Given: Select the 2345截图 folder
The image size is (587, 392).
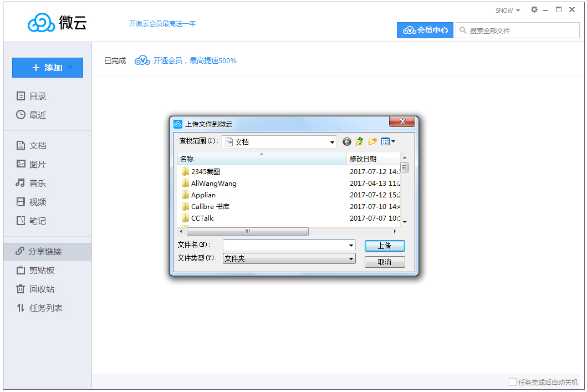Looking at the screenshot, I should [x=206, y=171].
